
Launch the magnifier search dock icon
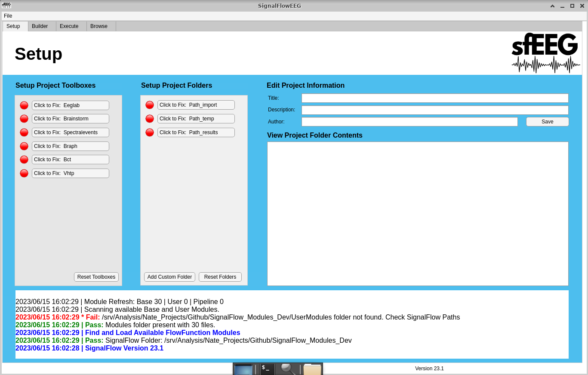click(288, 369)
